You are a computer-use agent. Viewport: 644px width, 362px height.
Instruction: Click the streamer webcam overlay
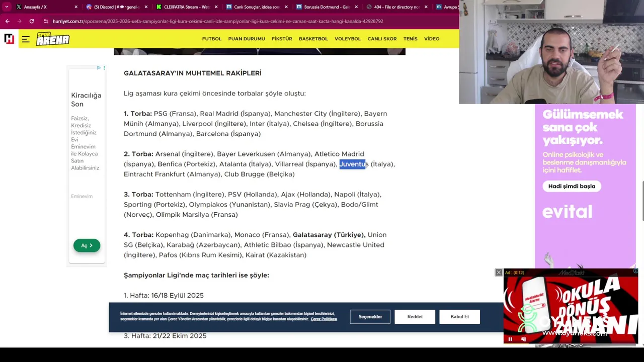point(551,52)
